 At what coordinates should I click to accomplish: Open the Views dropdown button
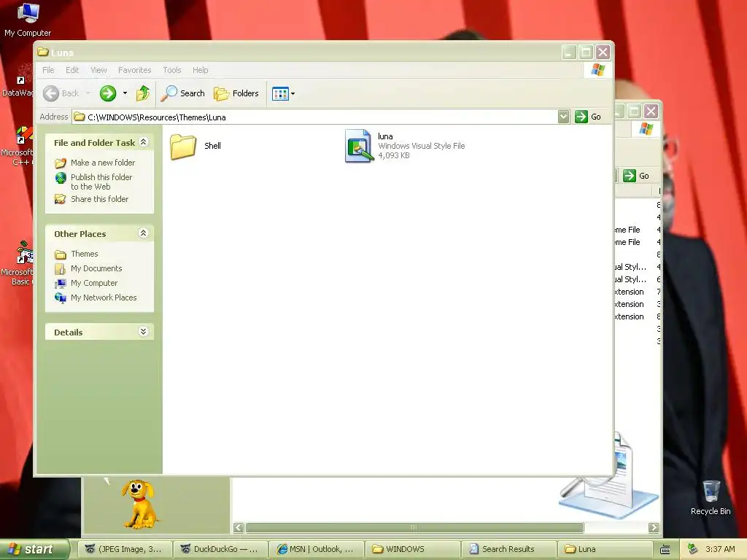[284, 94]
